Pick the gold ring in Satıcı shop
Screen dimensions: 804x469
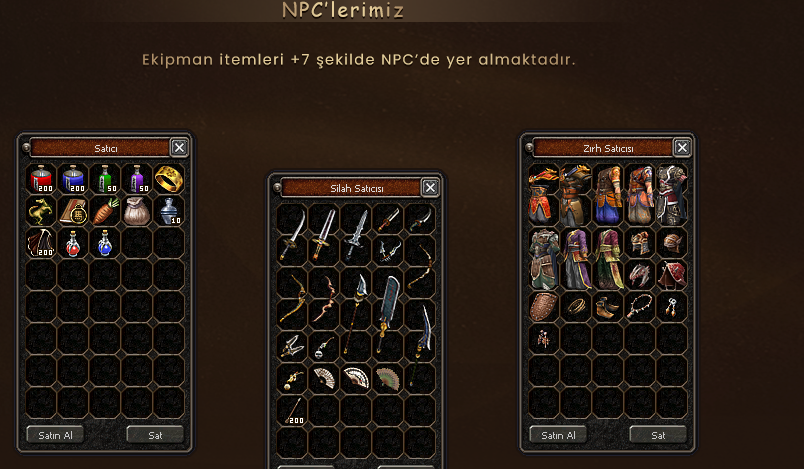(x=169, y=179)
